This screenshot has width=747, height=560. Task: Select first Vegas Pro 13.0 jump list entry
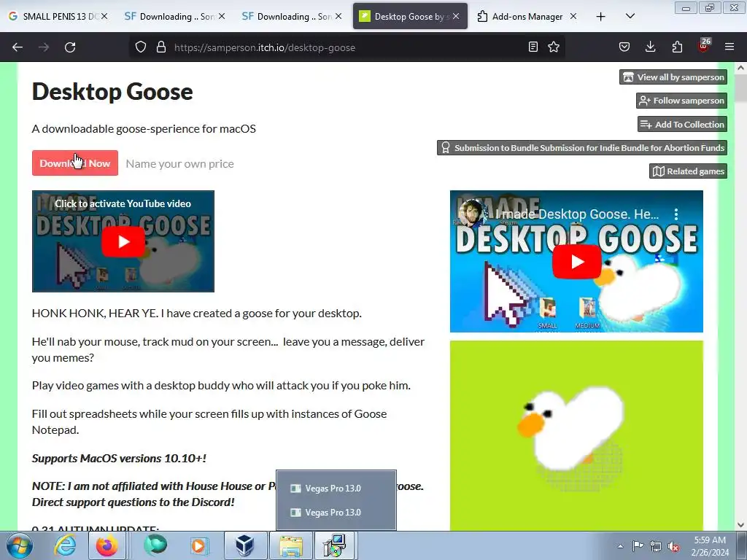[x=336, y=488]
